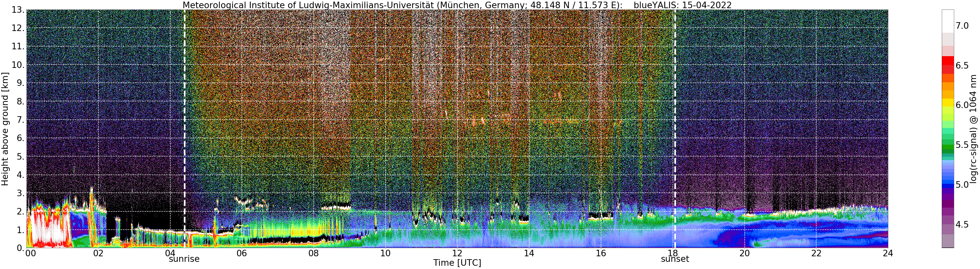Click the sunset dashed vertical marker line
Image resolution: width=980 pixels, height=269 pixels.
(675, 129)
